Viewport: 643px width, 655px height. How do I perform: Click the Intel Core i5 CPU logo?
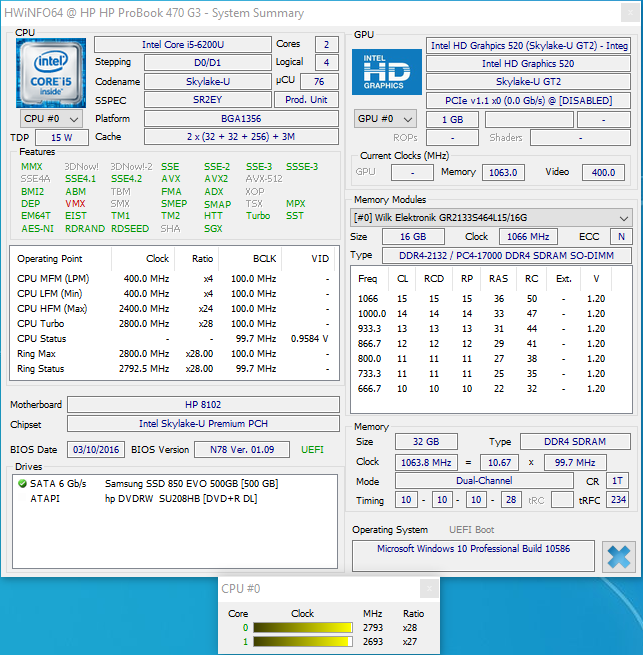51,73
